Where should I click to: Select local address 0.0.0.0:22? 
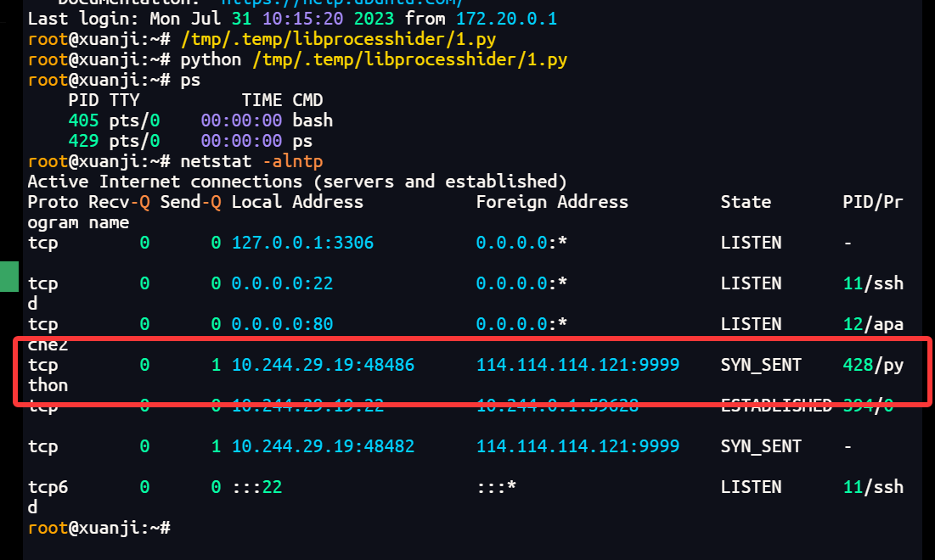[282, 283]
